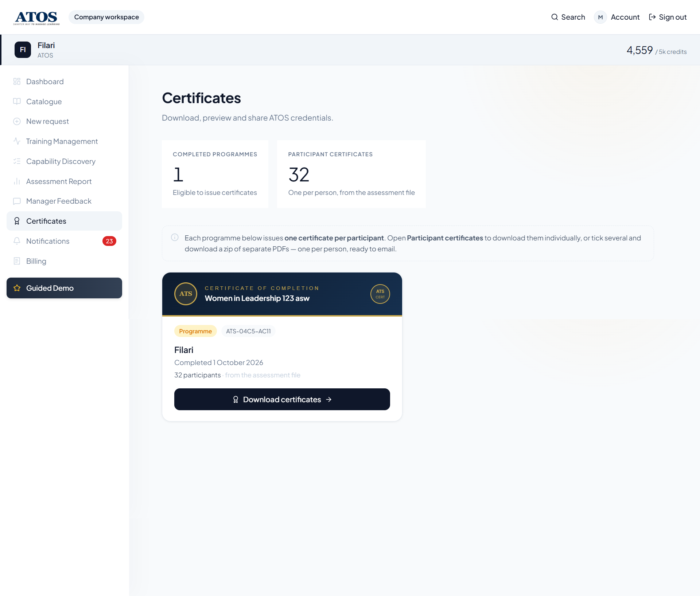Click the ATS CERT badge on certificate card

click(380, 294)
